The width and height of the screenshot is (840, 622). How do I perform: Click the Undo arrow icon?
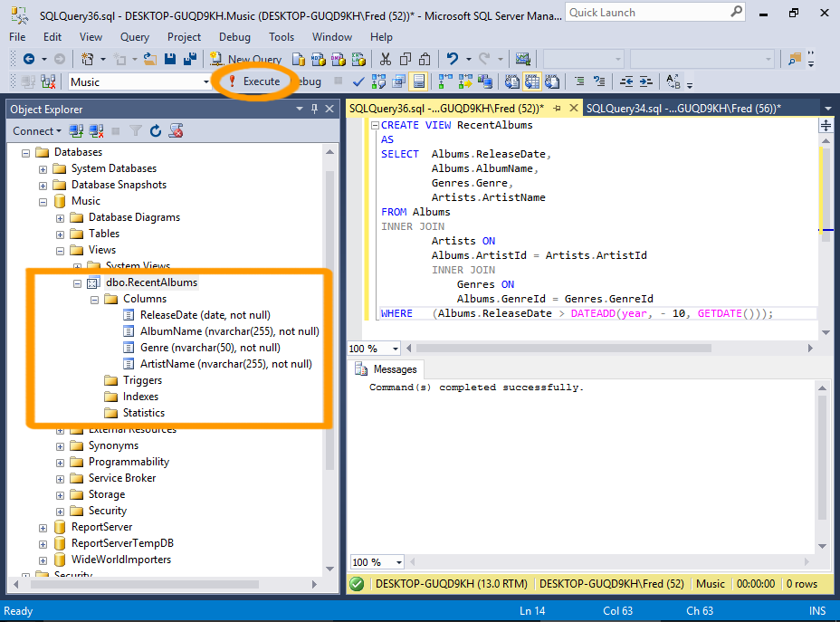(453, 59)
